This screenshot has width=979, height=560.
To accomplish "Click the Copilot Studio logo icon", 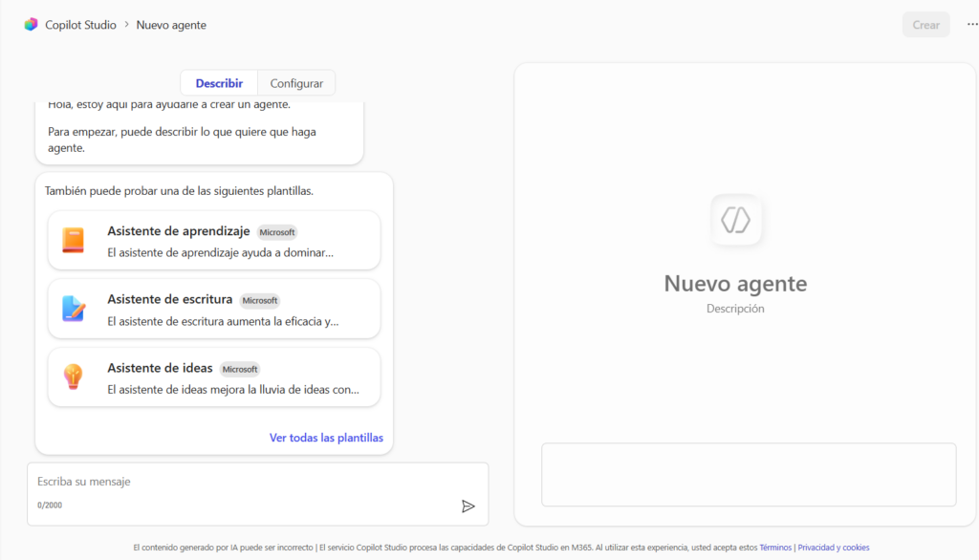I will pyautogui.click(x=32, y=24).
